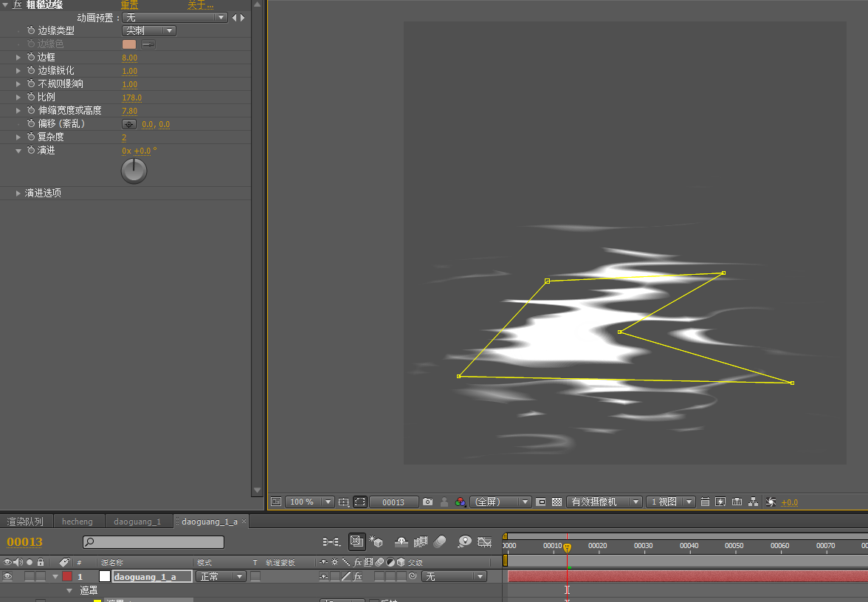Open the 正常 blend mode dropdown

tap(220, 577)
